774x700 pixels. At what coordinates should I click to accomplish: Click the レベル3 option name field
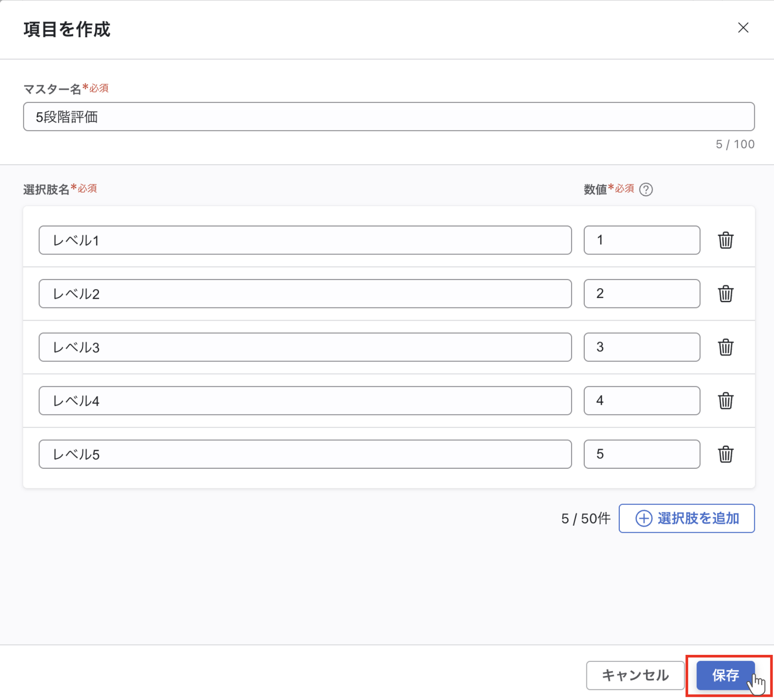pos(305,347)
